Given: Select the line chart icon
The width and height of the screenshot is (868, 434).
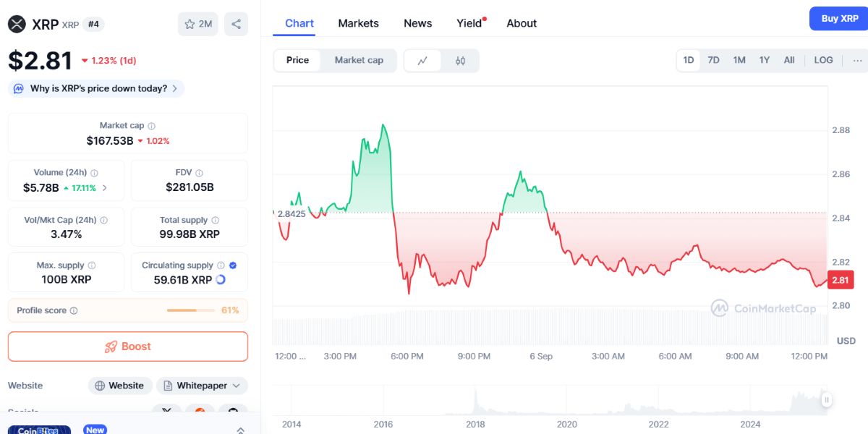Looking at the screenshot, I should 423,61.
